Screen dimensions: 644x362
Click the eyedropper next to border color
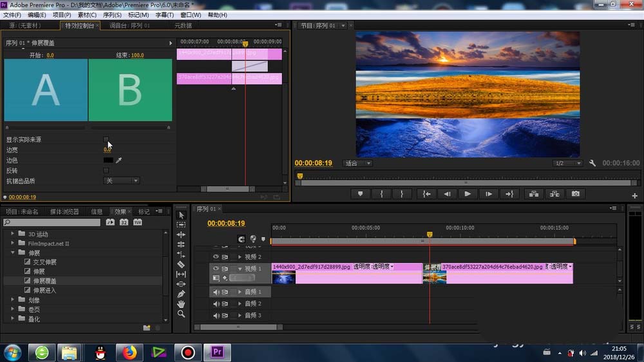118,160
